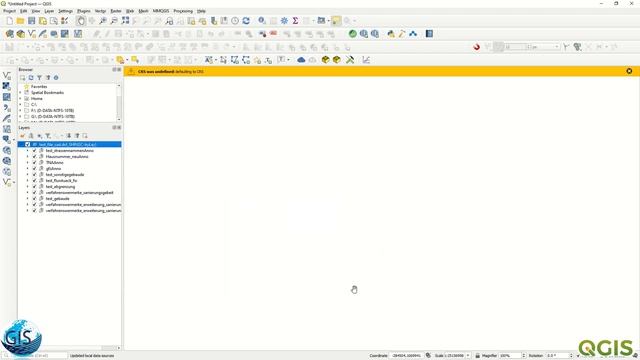The width and height of the screenshot is (640, 360).
Task: Open layer styling brush icon in Layers panel
Action: (x=22, y=136)
